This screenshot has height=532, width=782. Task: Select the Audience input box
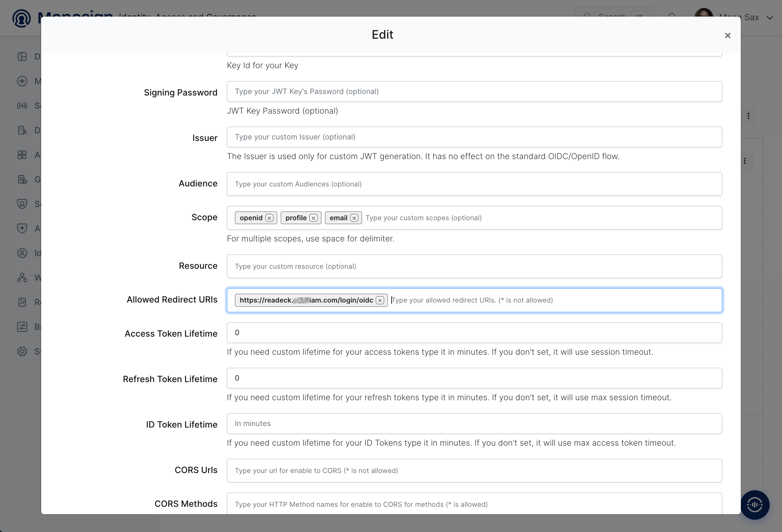click(x=474, y=184)
